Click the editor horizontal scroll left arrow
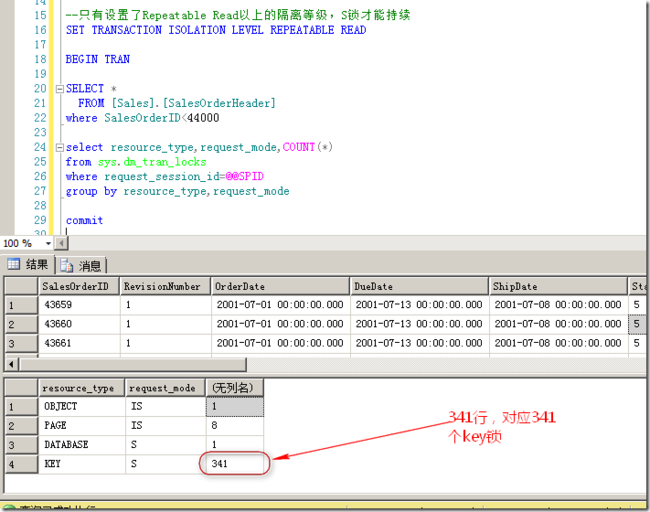This screenshot has width=650, height=512. click(x=61, y=243)
